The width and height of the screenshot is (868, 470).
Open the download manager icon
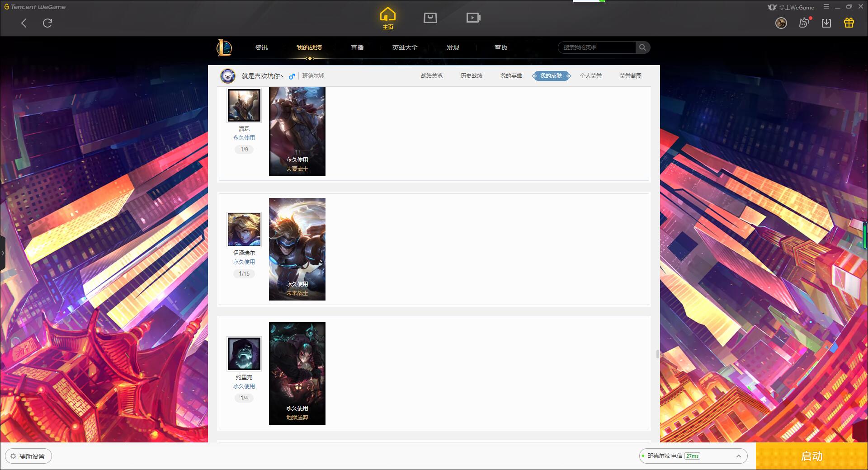click(826, 23)
